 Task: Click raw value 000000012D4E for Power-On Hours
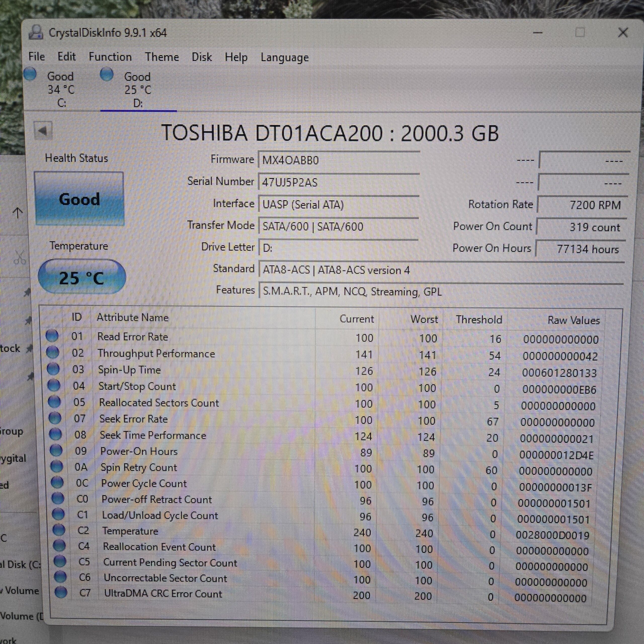[x=556, y=455]
